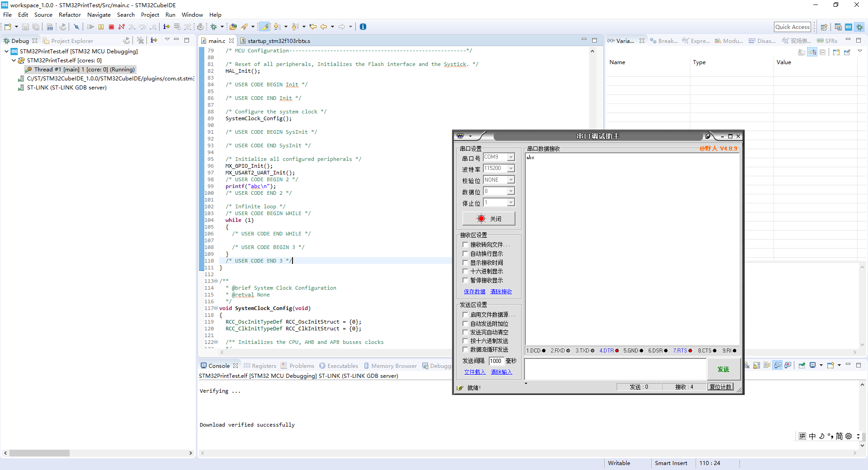Open the Project menu

click(150, 15)
